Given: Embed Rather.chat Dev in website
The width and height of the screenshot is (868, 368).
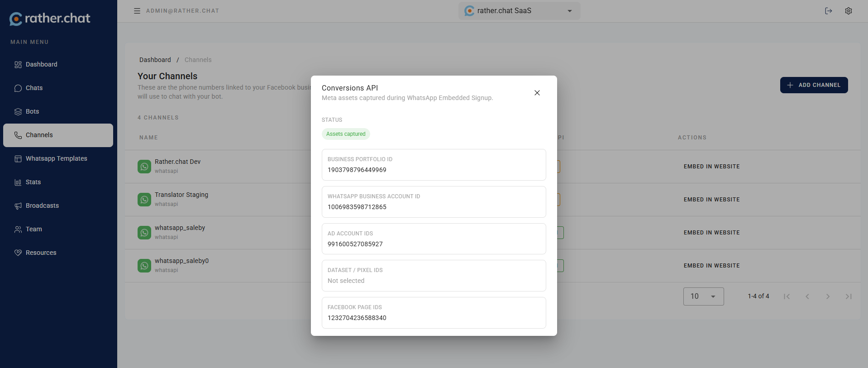Looking at the screenshot, I should click(x=711, y=167).
